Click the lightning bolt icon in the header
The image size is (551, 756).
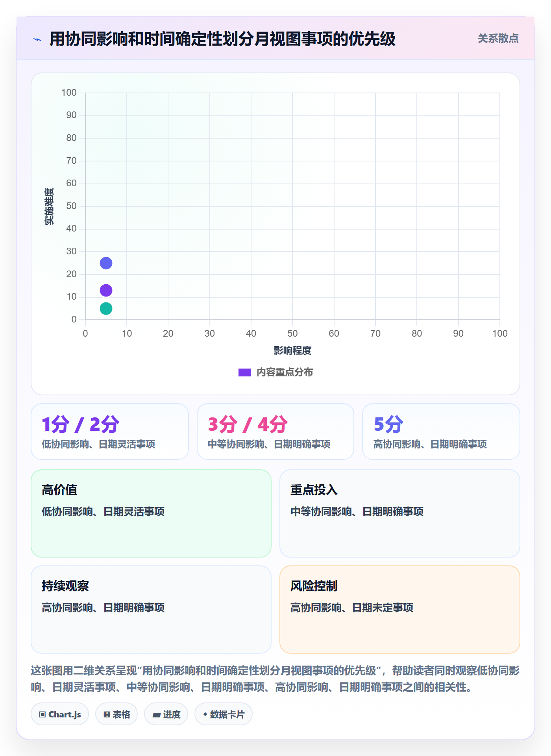click(37, 39)
